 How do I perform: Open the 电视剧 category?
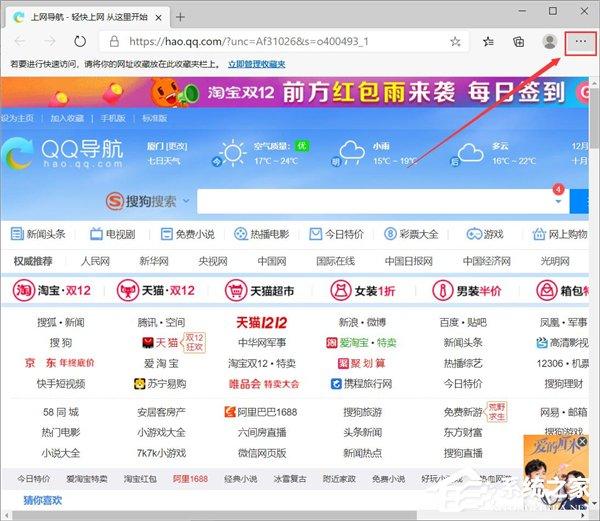click(112, 234)
